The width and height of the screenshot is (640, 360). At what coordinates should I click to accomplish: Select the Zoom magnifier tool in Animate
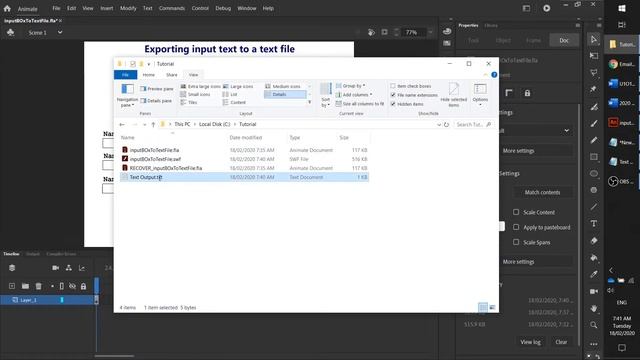pos(594,325)
